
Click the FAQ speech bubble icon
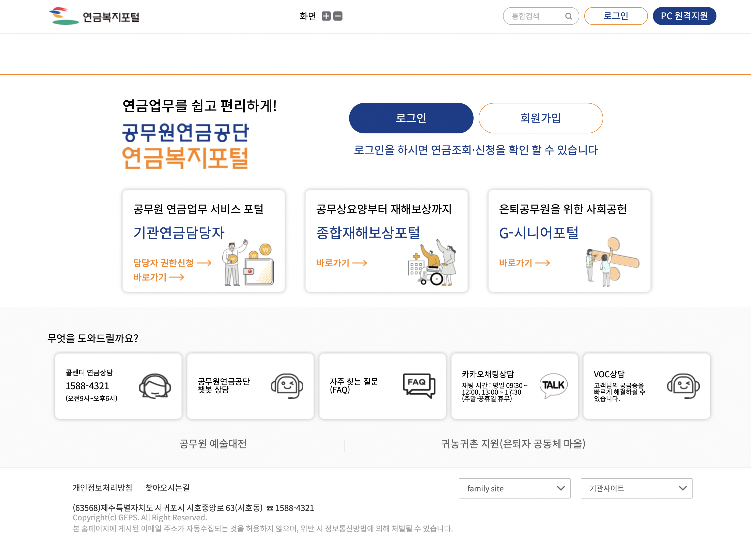(x=418, y=386)
